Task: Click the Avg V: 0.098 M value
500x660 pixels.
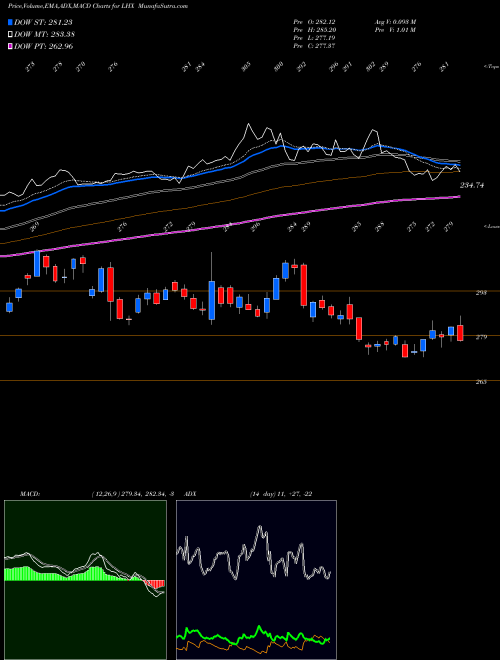Action: (x=395, y=22)
